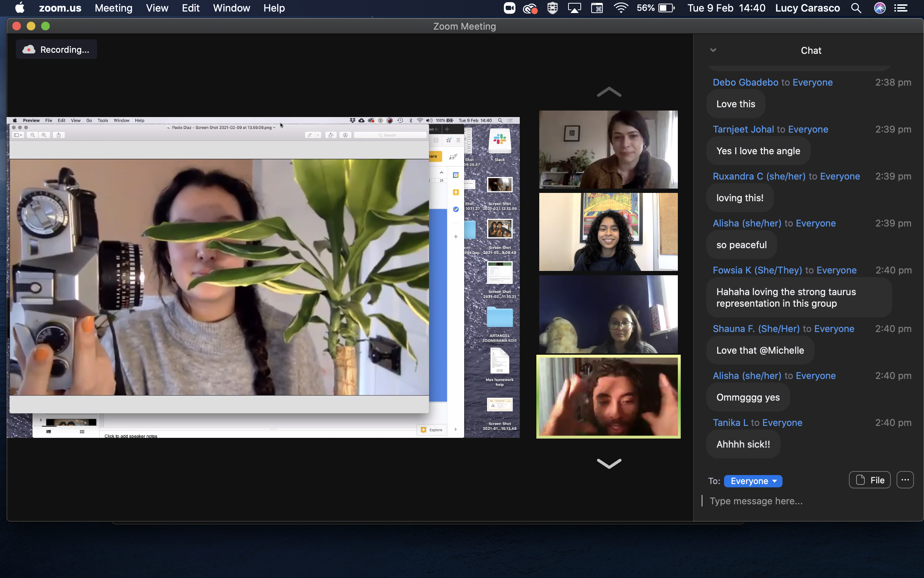Click the AirPlay display icon
924x578 pixels.
[574, 8]
